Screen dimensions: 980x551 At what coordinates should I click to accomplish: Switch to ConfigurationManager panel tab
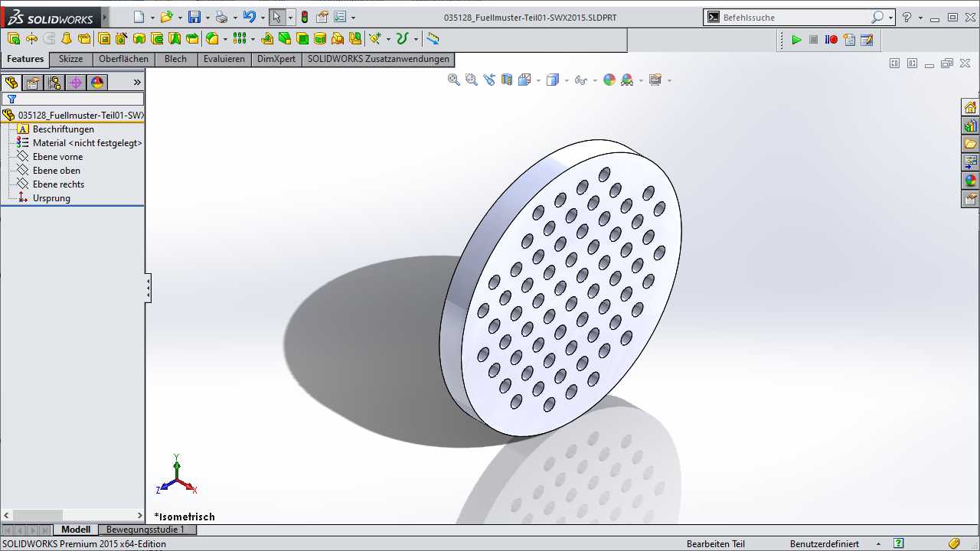[x=54, y=83]
